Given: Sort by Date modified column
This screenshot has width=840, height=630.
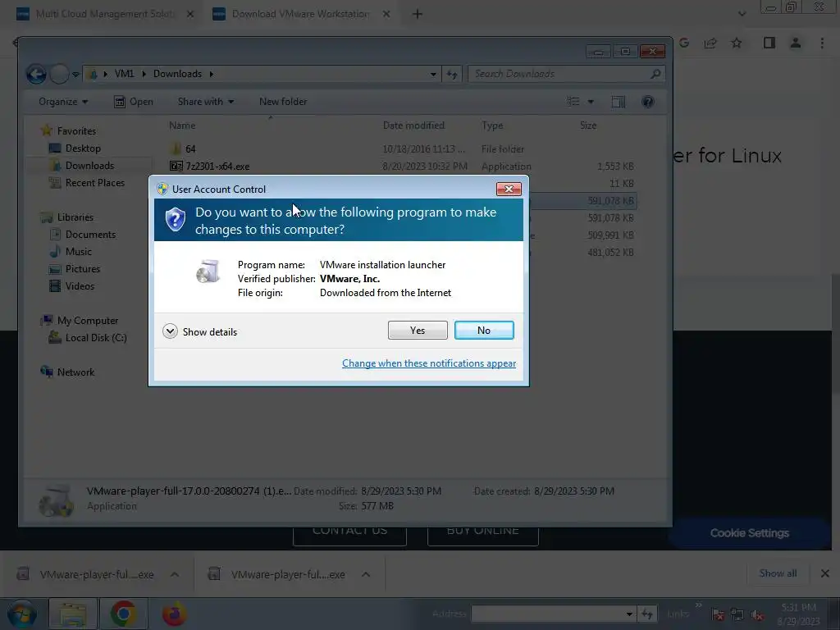Looking at the screenshot, I should (x=413, y=126).
